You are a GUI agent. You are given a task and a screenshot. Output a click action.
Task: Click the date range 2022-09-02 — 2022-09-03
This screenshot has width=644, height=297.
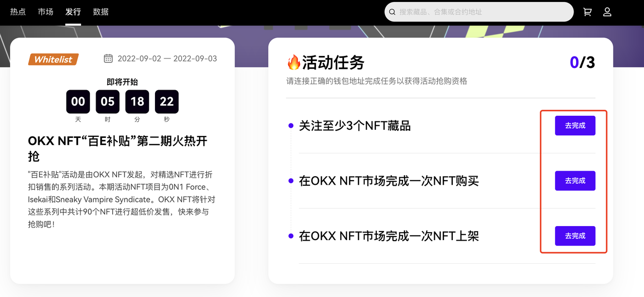click(167, 58)
